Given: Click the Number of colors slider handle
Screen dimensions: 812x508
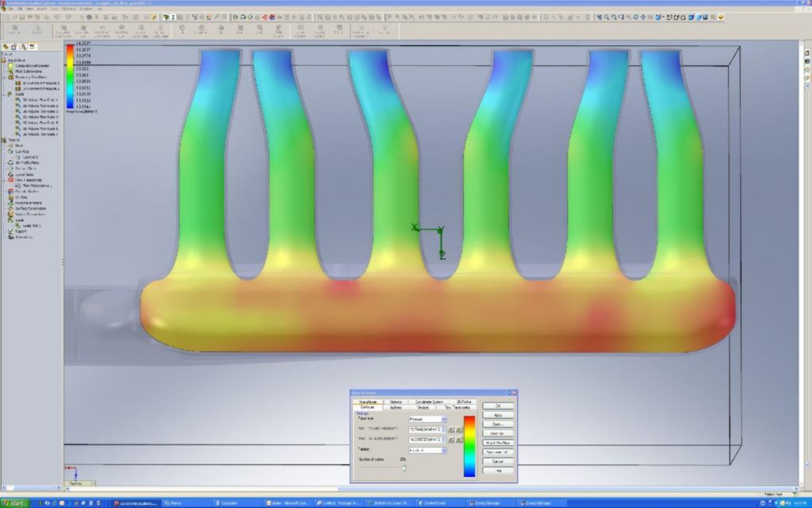Looking at the screenshot, I should click(404, 468).
